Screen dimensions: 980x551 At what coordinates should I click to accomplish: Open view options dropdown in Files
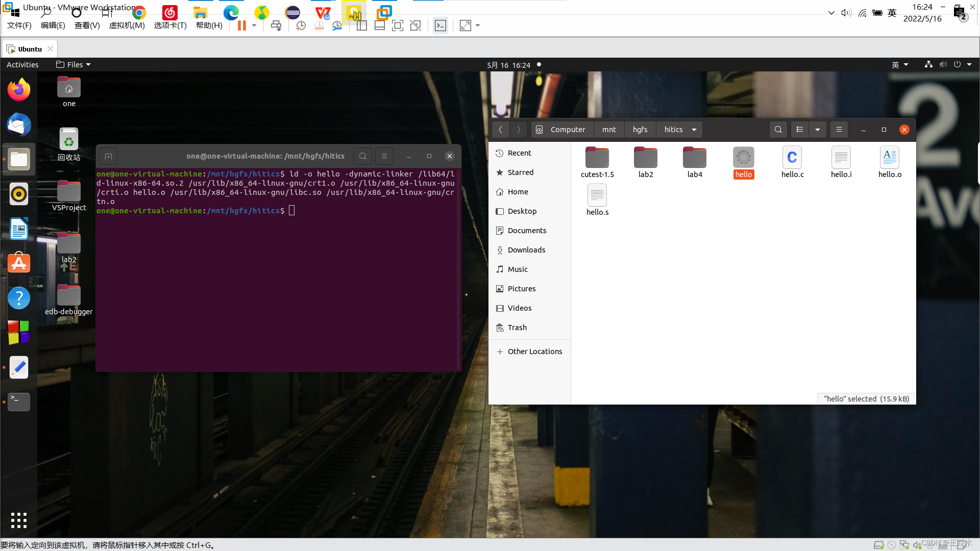(x=818, y=130)
